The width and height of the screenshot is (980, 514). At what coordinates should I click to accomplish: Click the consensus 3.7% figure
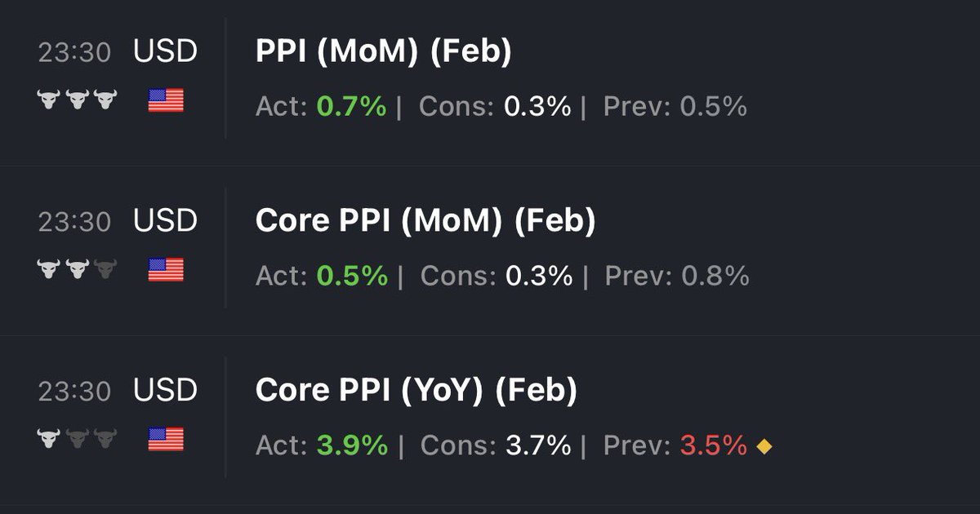click(x=537, y=445)
